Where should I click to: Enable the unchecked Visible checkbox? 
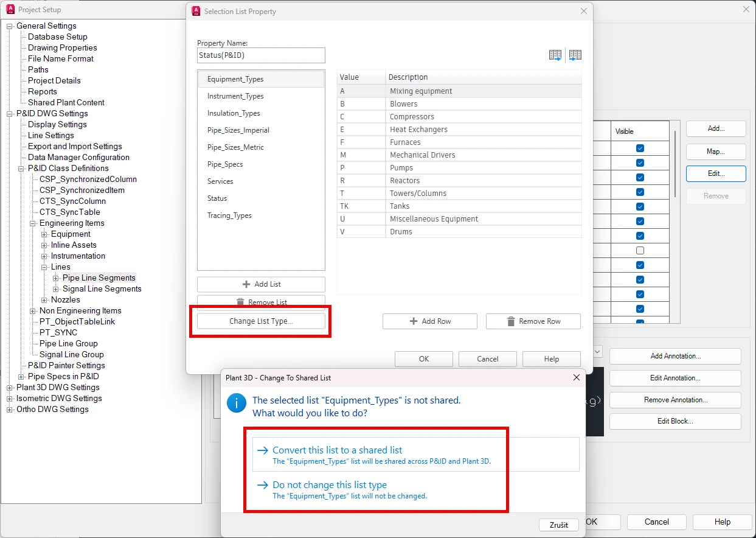click(x=640, y=251)
